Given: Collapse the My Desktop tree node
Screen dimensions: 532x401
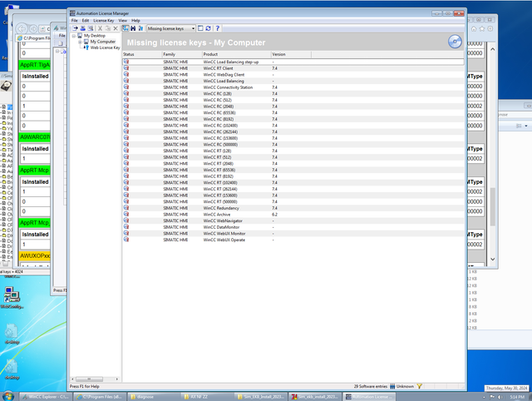Looking at the screenshot, I should 74,36.
